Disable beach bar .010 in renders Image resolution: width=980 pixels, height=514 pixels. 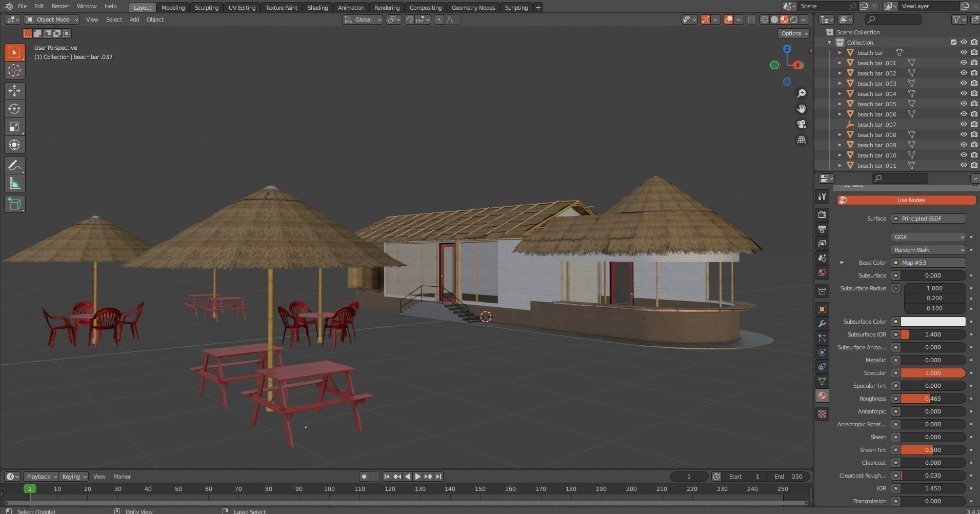click(x=974, y=155)
